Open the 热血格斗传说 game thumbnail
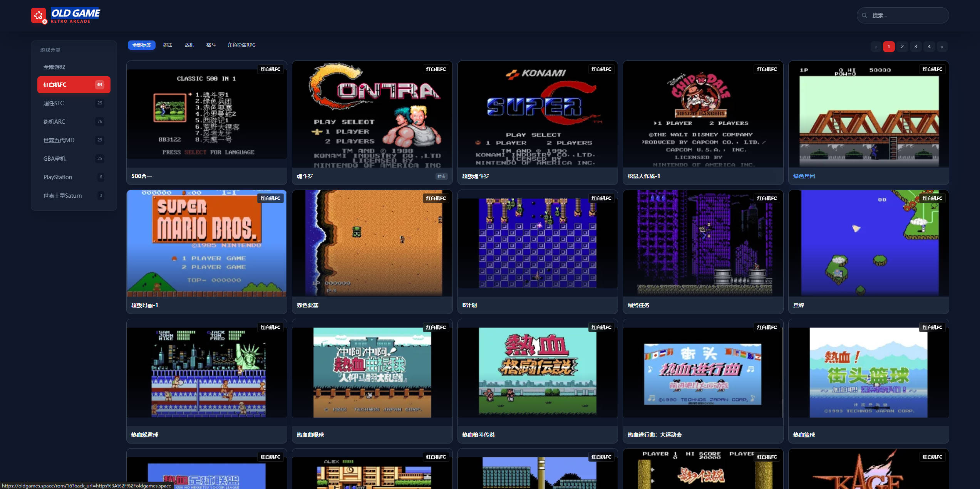The image size is (980, 489). pos(538,373)
